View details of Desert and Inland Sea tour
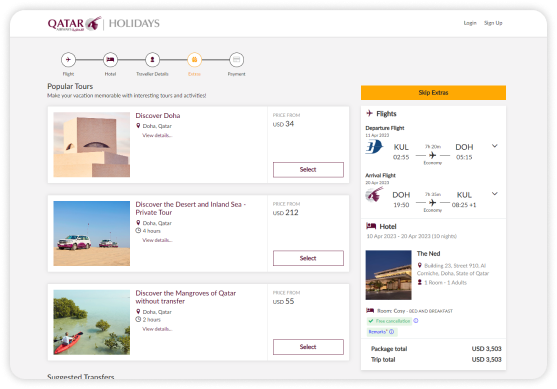Viewport: 557px width, 389px height. (157, 240)
